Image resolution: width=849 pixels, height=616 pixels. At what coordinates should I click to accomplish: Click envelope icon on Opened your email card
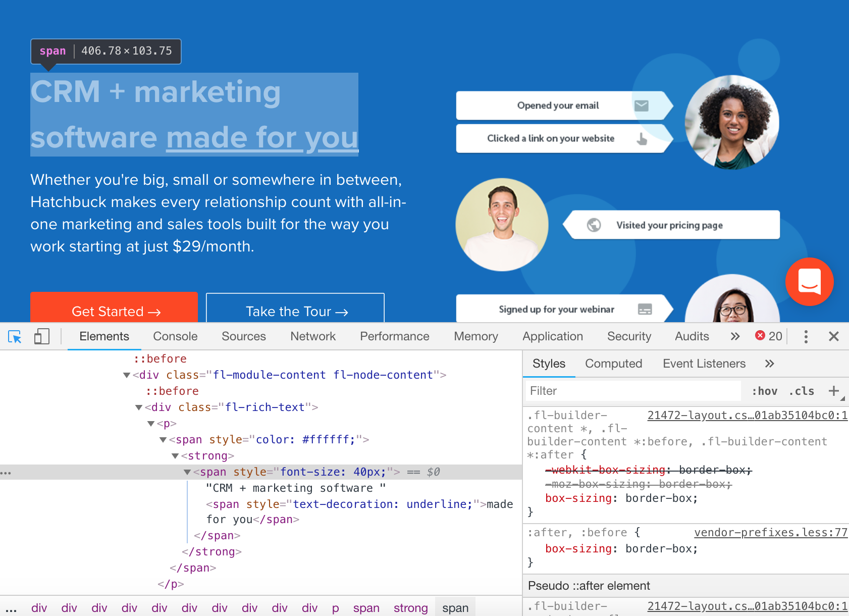641,106
